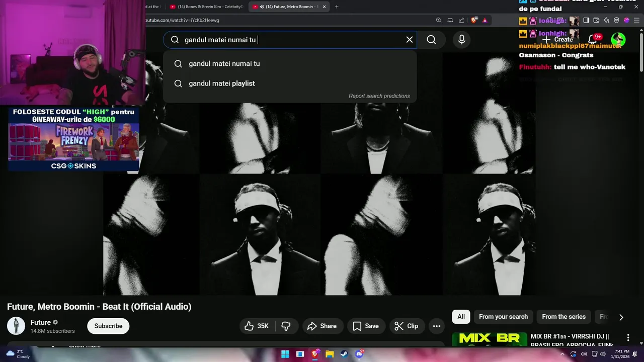Open the Share dialog for the video
Image resolution: width=644 pixels, height=362 pixels.
(x=322, y=326)
